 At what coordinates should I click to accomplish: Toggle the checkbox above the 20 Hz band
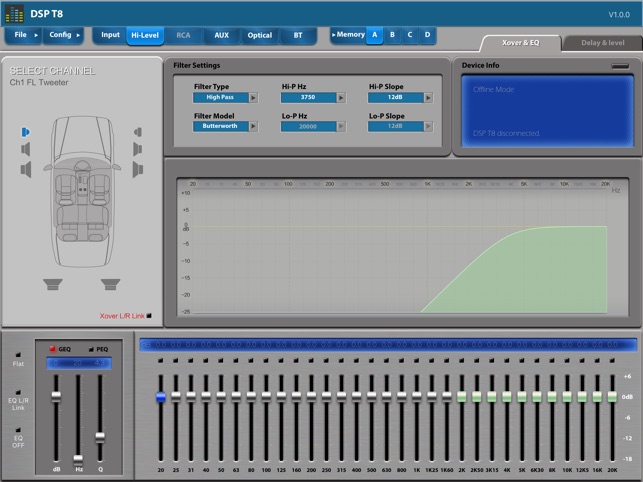161,361
